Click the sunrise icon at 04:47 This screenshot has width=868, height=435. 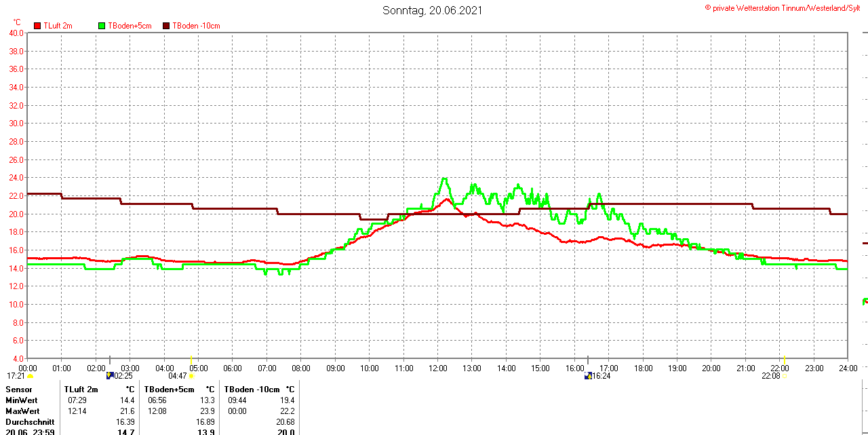pyautogui.click(x=192, y=376)
